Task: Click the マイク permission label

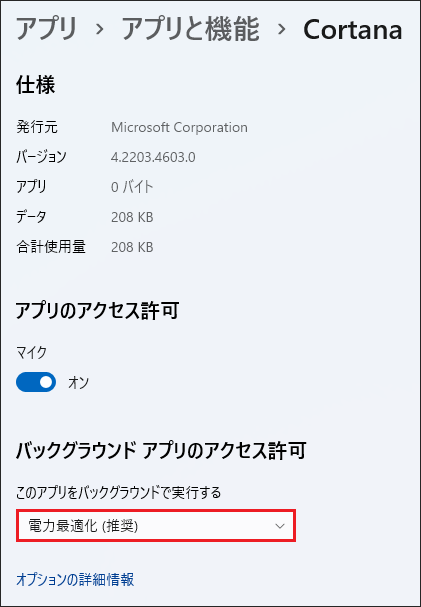Action: 31,353
